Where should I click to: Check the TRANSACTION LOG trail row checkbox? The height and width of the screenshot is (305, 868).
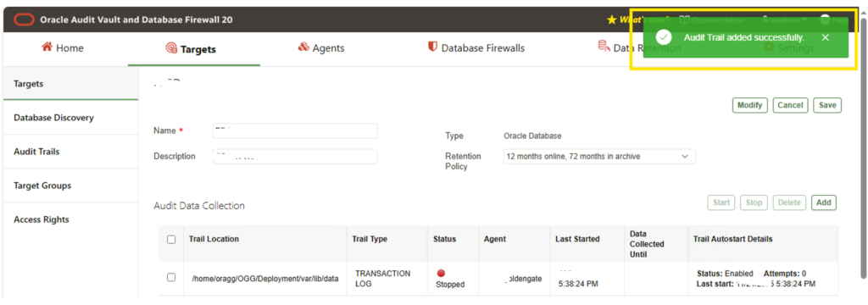click(x=171, y=277)
